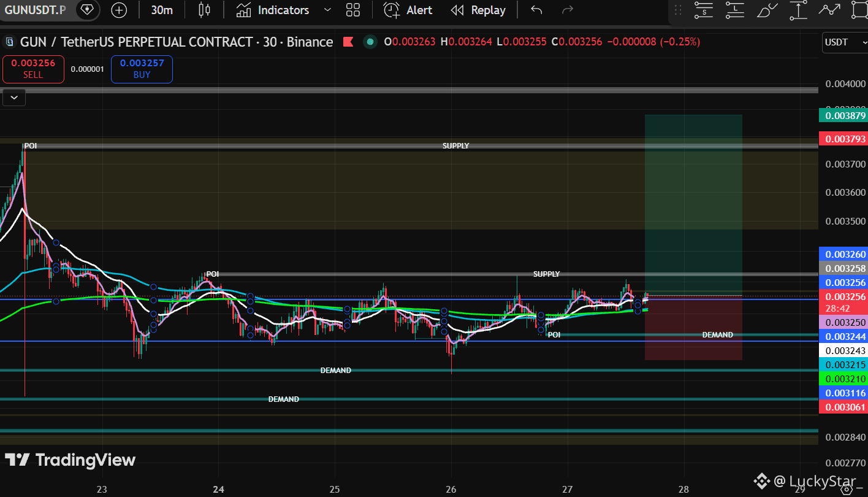
Task: Start bar Replay mode
Action: (478, 10)
